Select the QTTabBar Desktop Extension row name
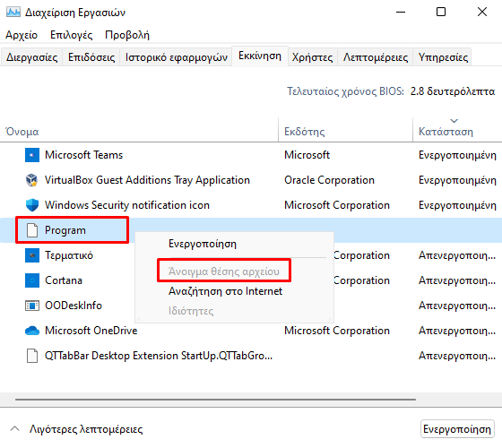Screen dimensions: 502x448 (x=159, y=356)
